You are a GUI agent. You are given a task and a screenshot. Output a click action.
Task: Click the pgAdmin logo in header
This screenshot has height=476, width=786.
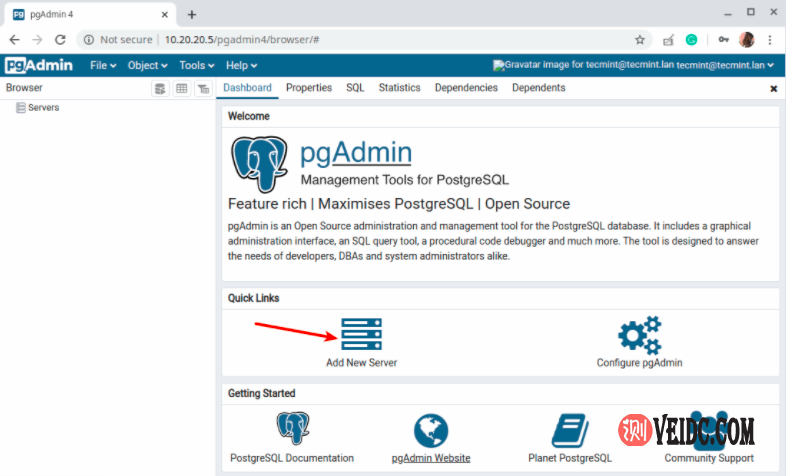pos(39,65)
